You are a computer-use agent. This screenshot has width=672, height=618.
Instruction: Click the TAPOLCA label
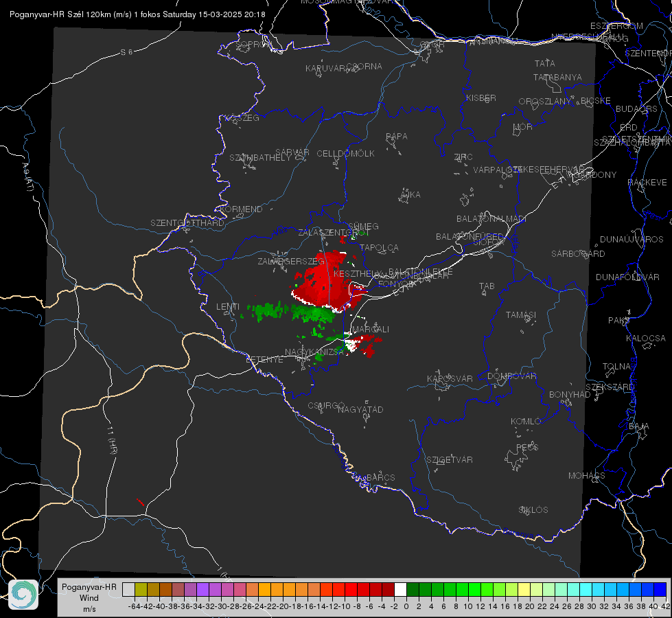point(380,247)
